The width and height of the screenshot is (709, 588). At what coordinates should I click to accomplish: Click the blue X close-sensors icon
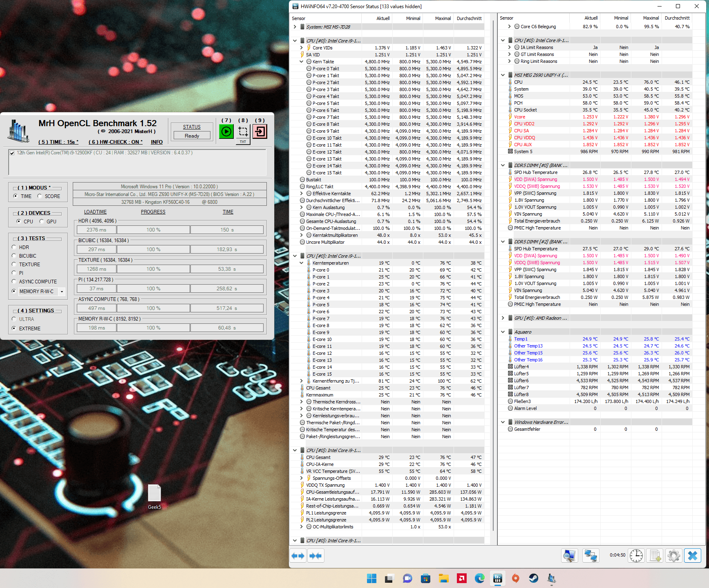pos(693,556)
